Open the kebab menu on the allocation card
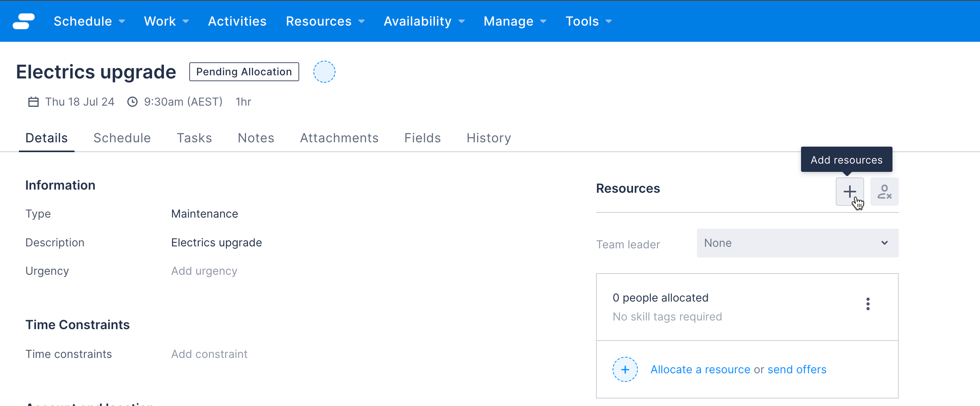Screen dimensions: 980x406 click(x=868, y=304)
